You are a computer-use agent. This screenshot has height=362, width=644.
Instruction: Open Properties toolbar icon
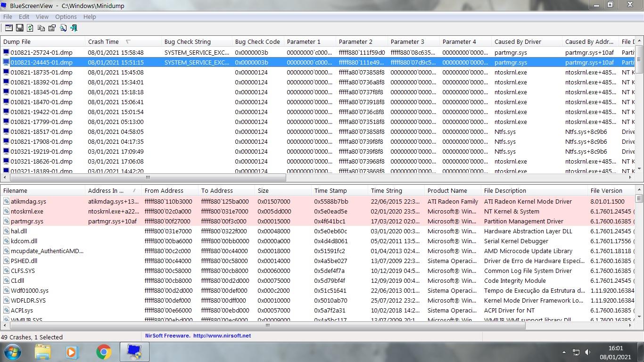tap(52, 28)
